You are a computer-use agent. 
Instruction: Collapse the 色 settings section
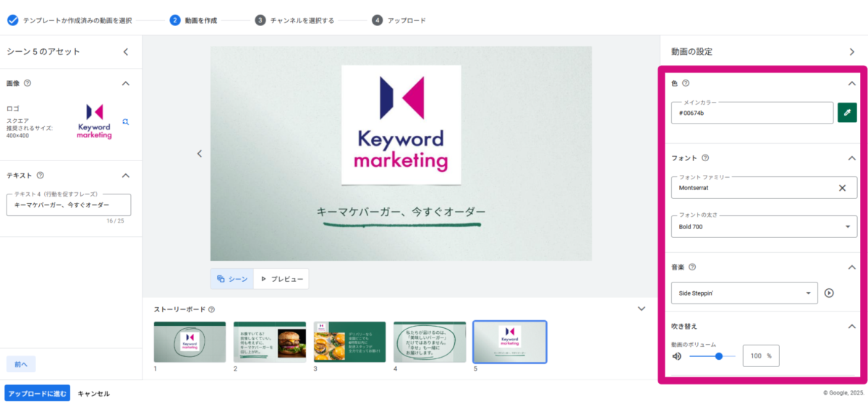coord(851,83)
